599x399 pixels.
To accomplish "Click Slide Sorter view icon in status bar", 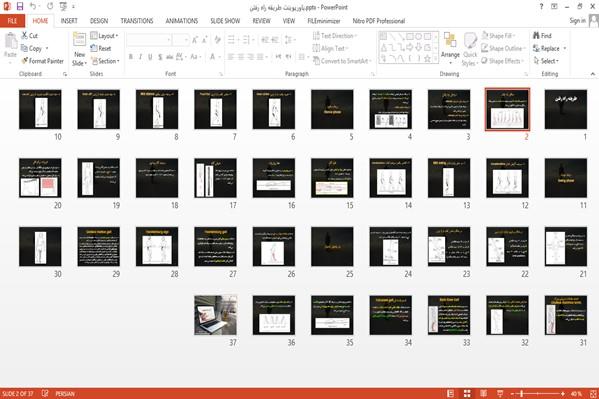I will pyautogui.click(x=467, y=394).
